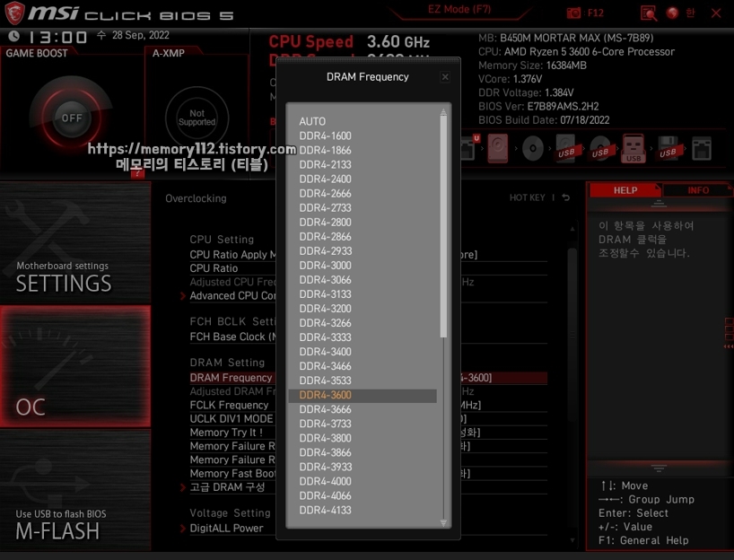Open the SETTINGS section

tap(75, 243)
